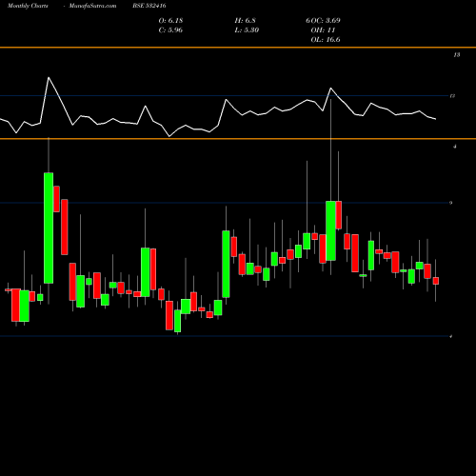Click the '9' price axis label
Image resolution: width=476 pixels, height=476 pixels.
click(451, 203)
